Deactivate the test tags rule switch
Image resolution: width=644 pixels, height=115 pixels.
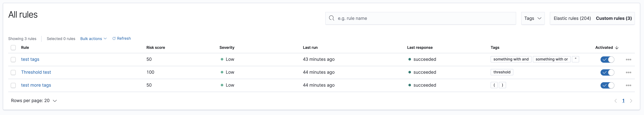click(607, 60)
